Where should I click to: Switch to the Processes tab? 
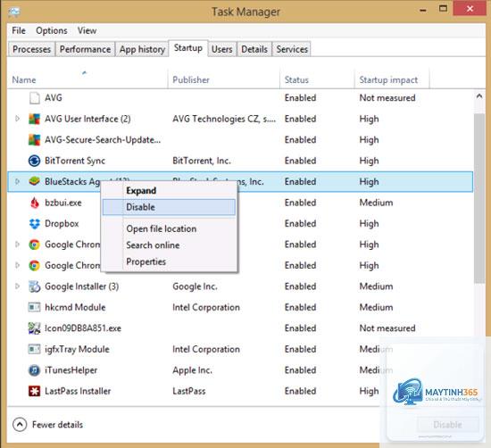(31, 49)
